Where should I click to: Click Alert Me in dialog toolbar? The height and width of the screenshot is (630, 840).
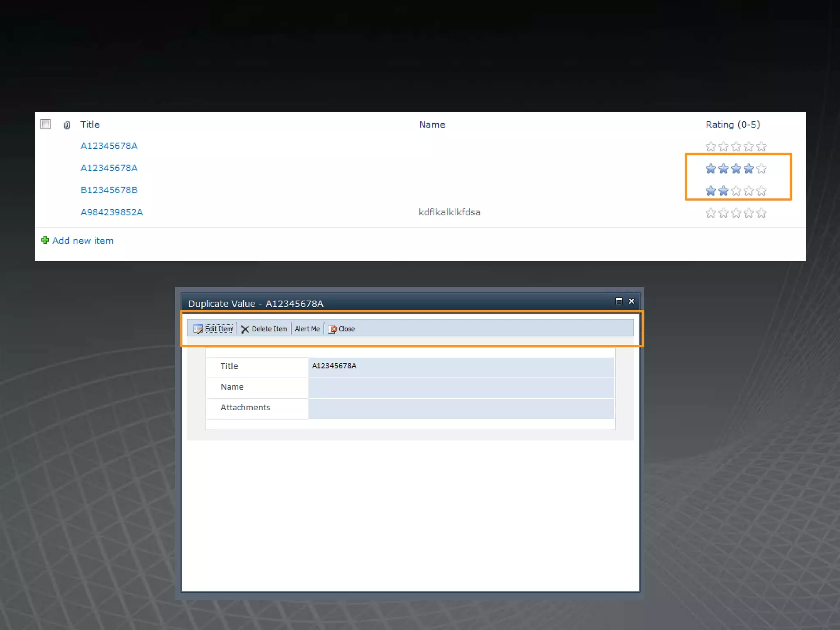click(x=307, y=329)
